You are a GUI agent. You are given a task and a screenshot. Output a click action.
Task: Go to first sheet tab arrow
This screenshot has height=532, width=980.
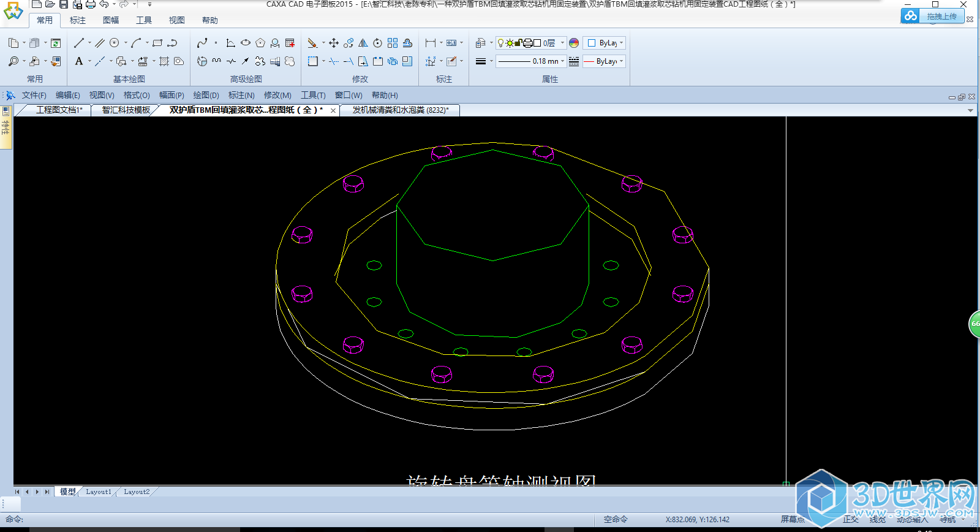(x=17, y=492)
